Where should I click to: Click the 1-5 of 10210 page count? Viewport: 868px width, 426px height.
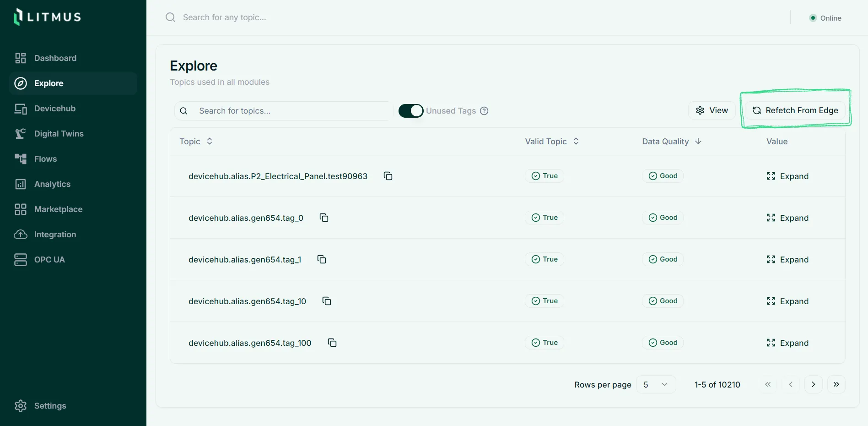pos(717,385)
